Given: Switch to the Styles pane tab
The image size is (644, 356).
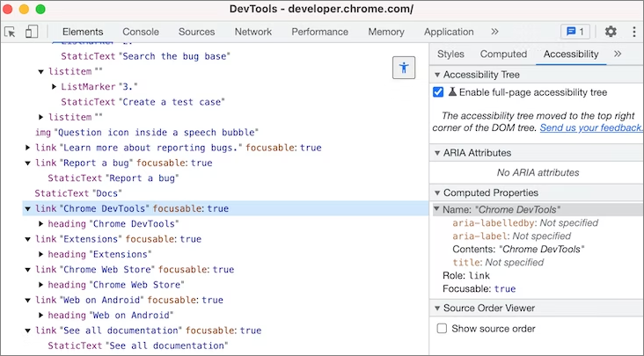Looking at the screenshot, I should [x=450, y=54].
